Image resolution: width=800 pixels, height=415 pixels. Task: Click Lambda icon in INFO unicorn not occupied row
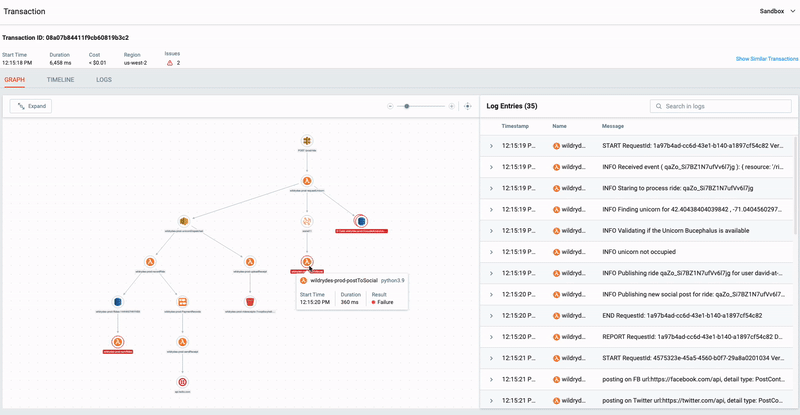[x=556, y=252]
